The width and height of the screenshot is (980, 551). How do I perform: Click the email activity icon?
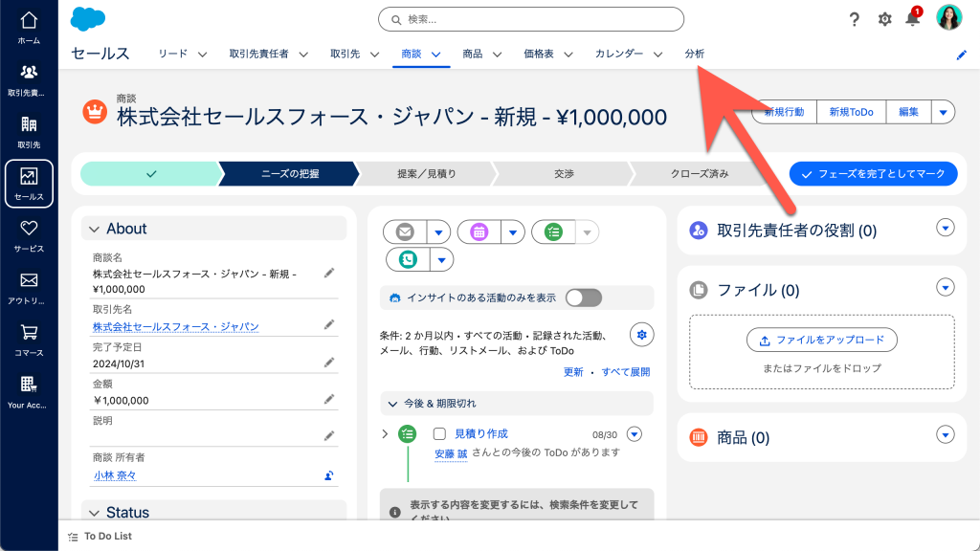coord(405,231)
